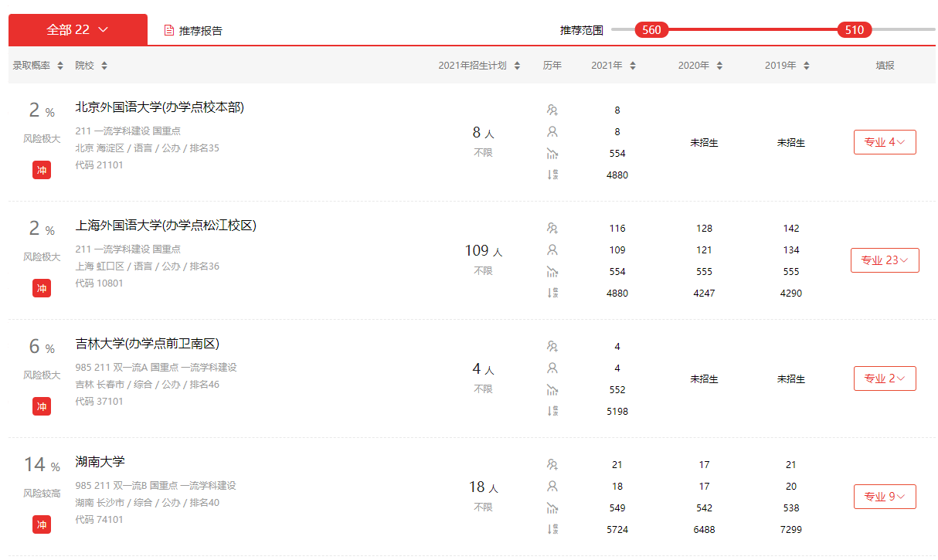938x560 pixels.
Task: Click the admitted count person icon in 上海外国语大学 row
Action: click(x=552, y=249)
